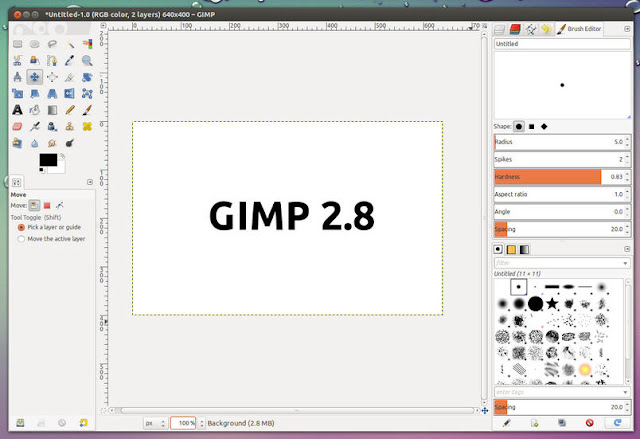Select the Rotate tool
The image size is (640, 439).
point(87,77)
